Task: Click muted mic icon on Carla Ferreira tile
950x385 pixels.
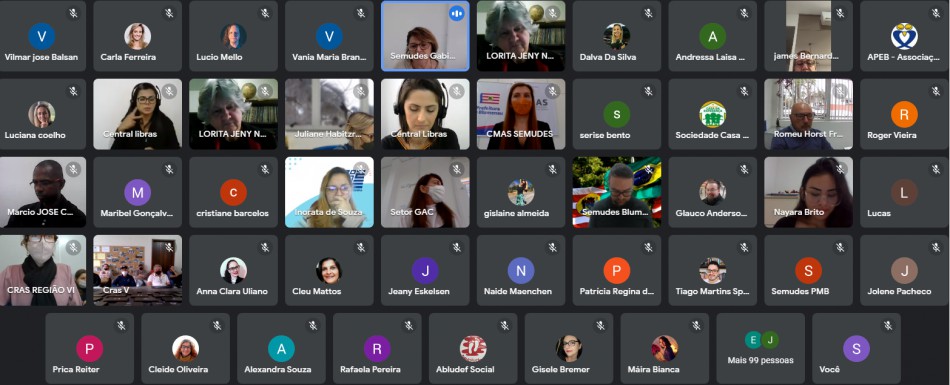Action: tap(169, 13)
